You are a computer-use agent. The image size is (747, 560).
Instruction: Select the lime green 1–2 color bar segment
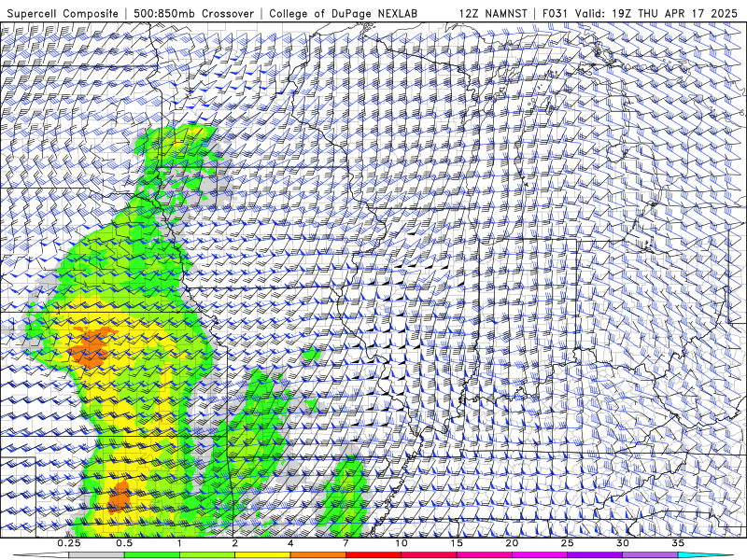207,555
